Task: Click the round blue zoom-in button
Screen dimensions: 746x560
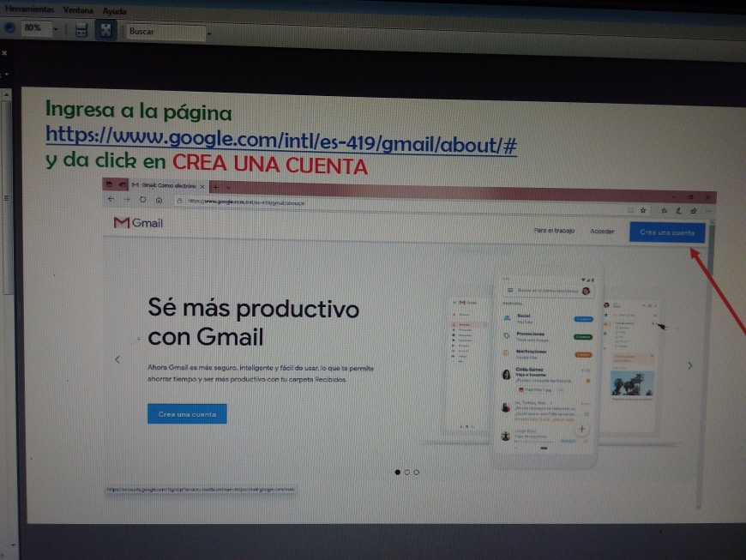Action: click(x=9, y=27)
